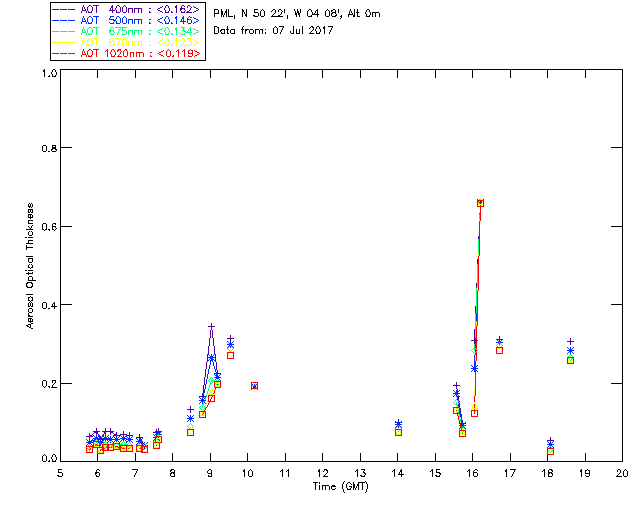Click the 'Time (GMT)' axis label

(340, 486)
